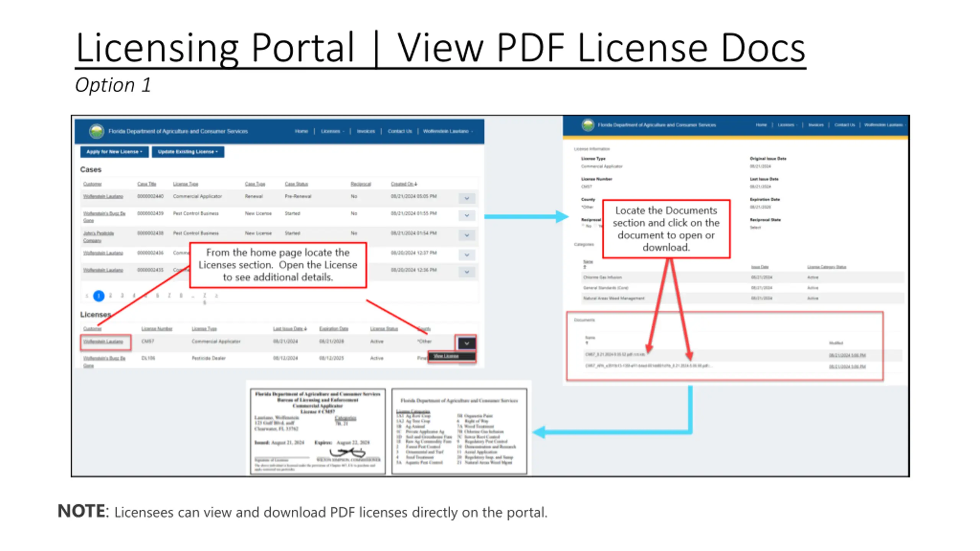Go to page 6 in Cases pagination
980x551 pixels.
tap(157, 295)
